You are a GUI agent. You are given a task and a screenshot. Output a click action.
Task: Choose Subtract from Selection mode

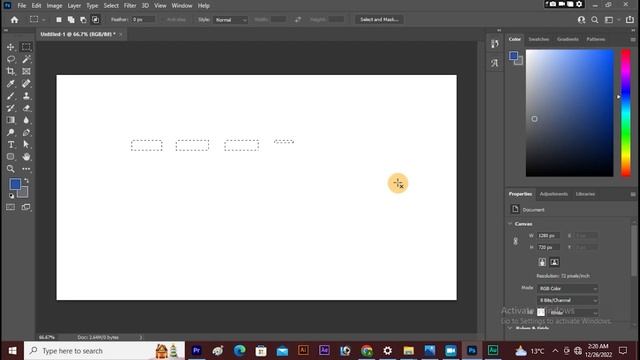(83, 20)
